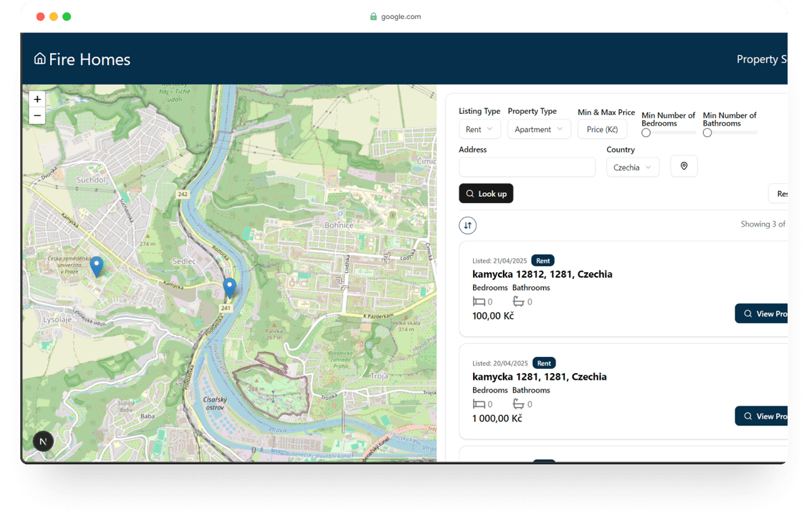Image resolution: width=812 pixels, height=522 pixels.
Task: Open the Property S... link in header
Action: [761, 60]
